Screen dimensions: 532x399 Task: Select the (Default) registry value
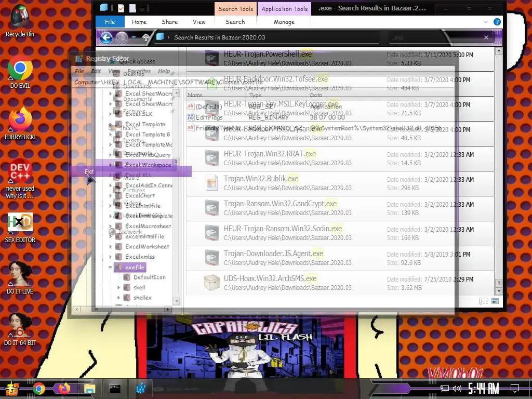click(x=209, y=107)
